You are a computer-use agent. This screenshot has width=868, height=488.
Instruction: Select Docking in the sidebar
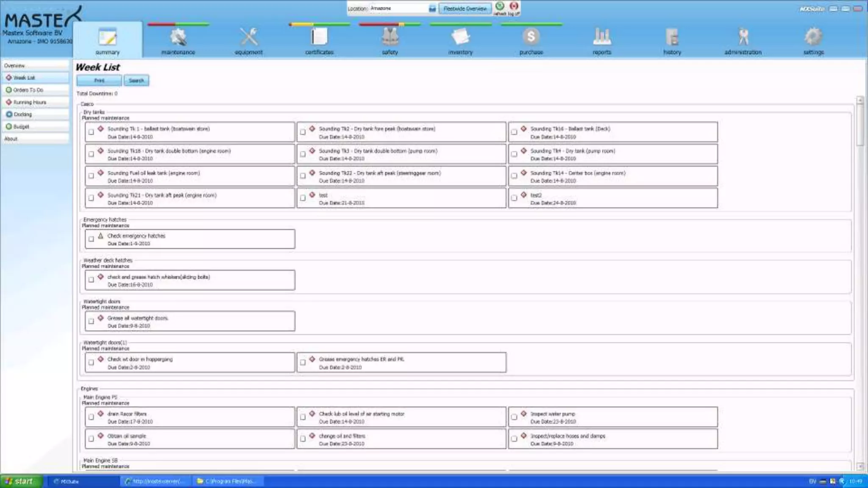[36, 114]
